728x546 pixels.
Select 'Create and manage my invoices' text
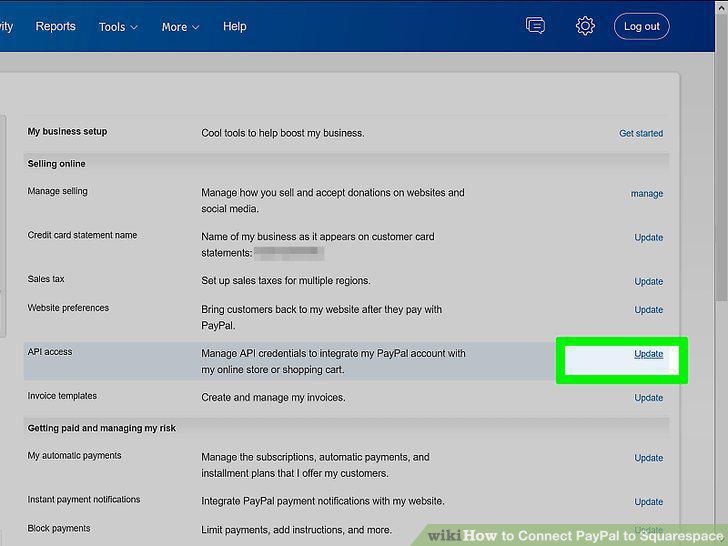[273, 398]
